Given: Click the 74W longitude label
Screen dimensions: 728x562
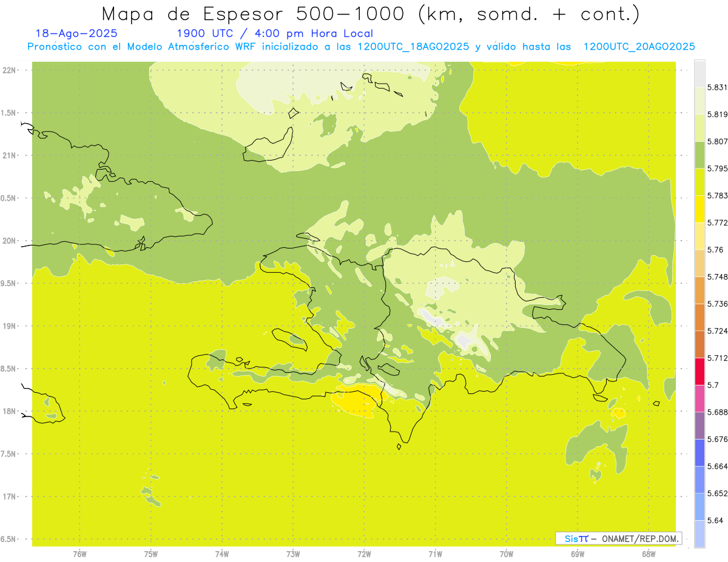Looking at the screenshot, I should (x=222, y=554).
